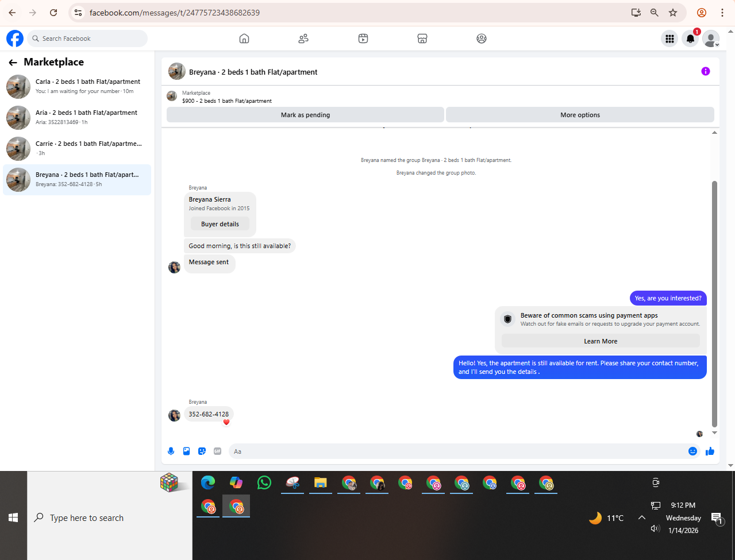Open the Groups icon in top nav
735x560 pixels.
482,38
